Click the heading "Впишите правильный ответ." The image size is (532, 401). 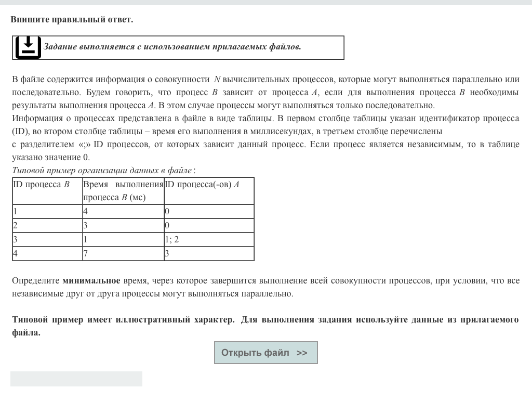pyautogui.click(x=72, y=20)
